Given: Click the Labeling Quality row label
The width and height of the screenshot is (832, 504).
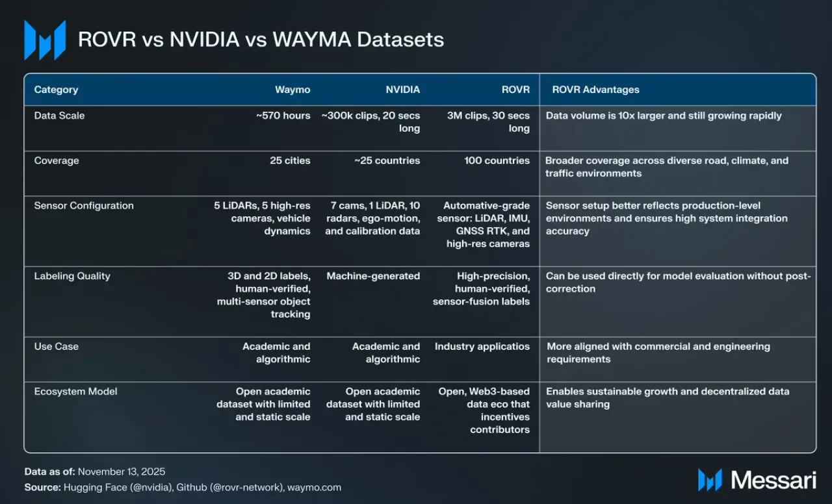Looking at the screenshot, I should point(72,276).
